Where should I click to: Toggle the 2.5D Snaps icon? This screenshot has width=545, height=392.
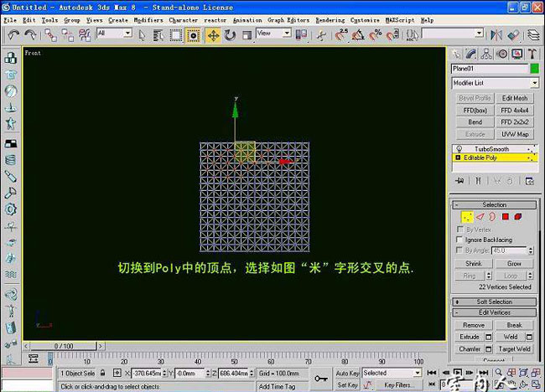coord(341,34)
